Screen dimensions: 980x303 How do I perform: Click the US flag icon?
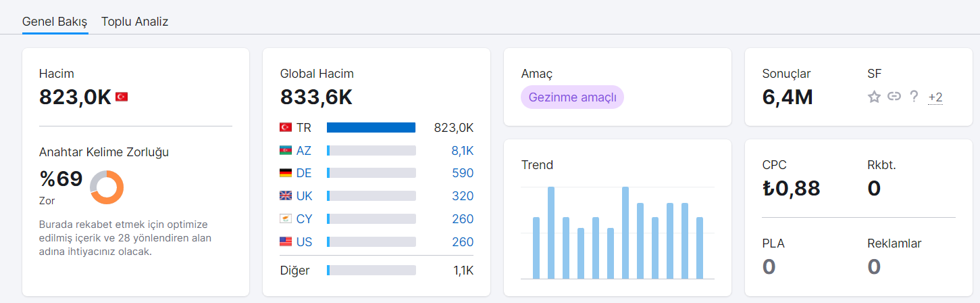286,241
